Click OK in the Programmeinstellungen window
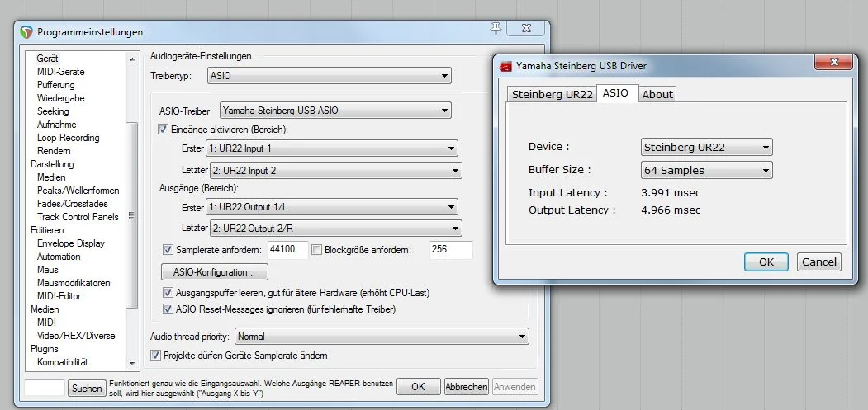Viewport: 868px width, 410px height. click(x=419, y=387)
